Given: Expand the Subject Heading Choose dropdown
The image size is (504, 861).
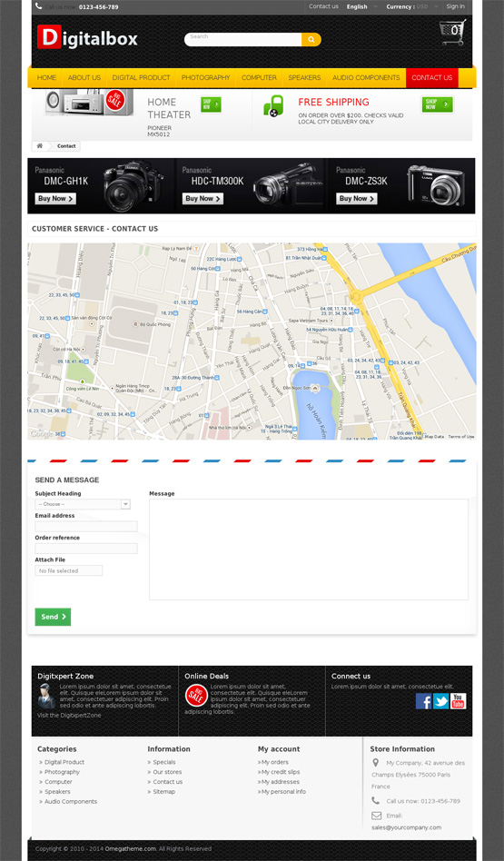Looking at the screenshot, I should (x=83, y=504).
